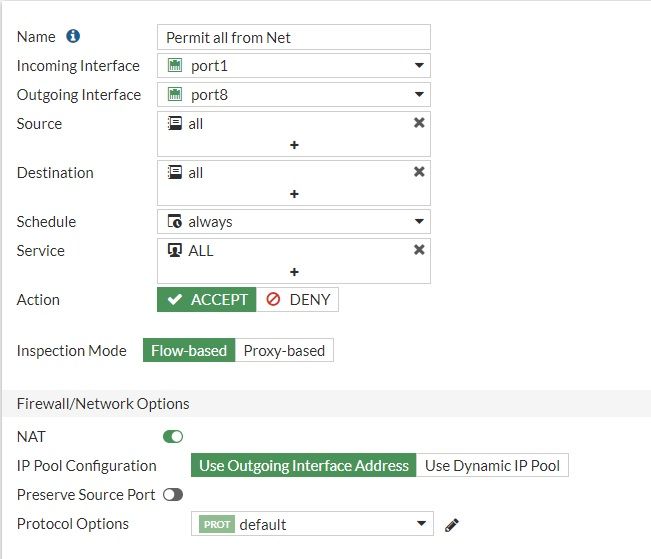The image size is (651, 559).
Task: Select Flow-based inspection mode
Action: point(189,351)
